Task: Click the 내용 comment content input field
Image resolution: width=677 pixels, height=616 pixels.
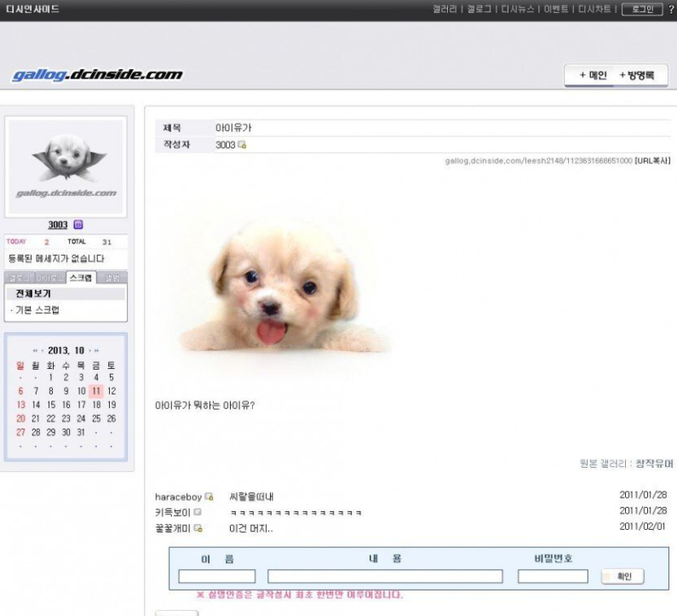Action: pyautogui.click(x=387, y=577)
